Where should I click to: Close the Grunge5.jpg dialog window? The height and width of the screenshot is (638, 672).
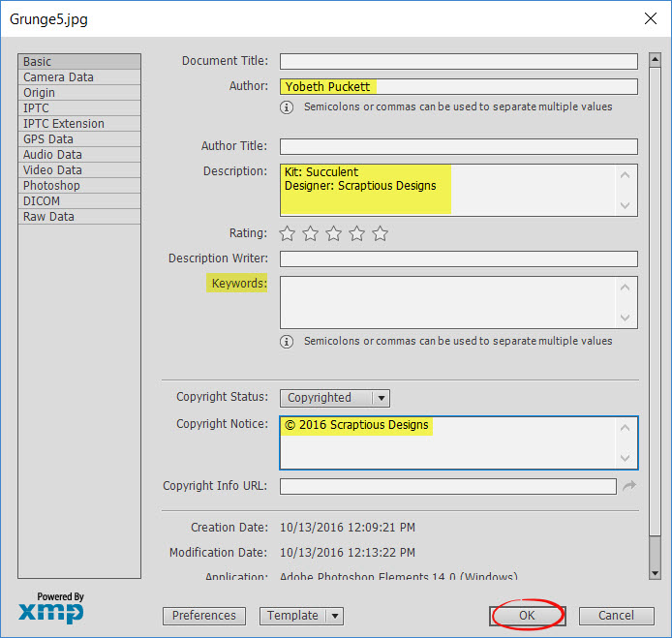click(648, 18)
